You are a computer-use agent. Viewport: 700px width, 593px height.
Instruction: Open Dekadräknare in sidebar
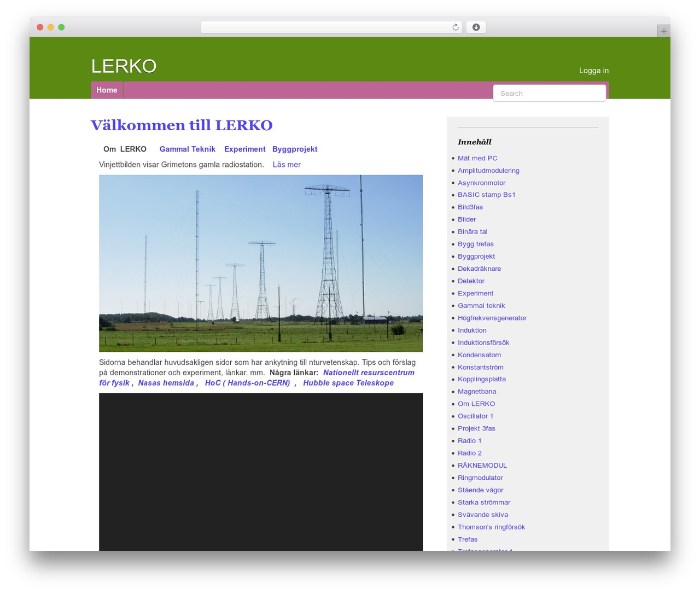[x=479, y=269]
